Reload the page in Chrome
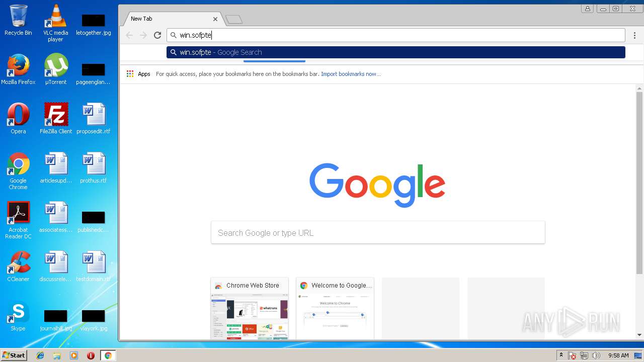Screen dimensions: 644x362 [157, 35]
